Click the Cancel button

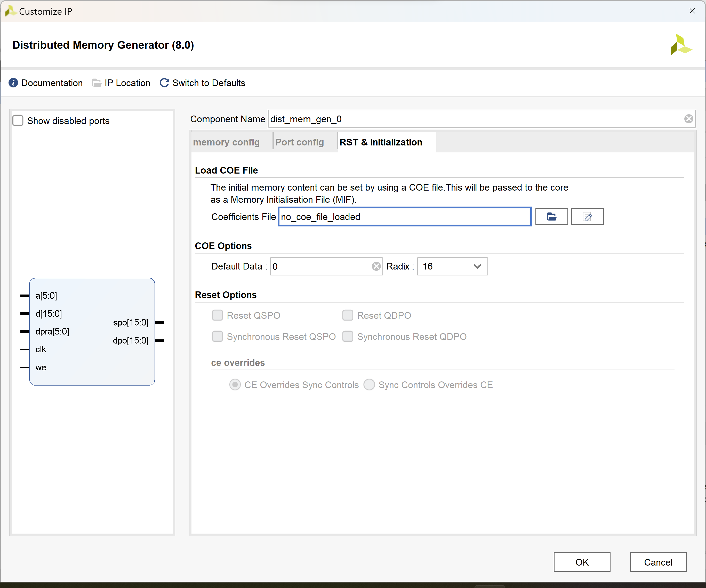[x=658, y=562]
